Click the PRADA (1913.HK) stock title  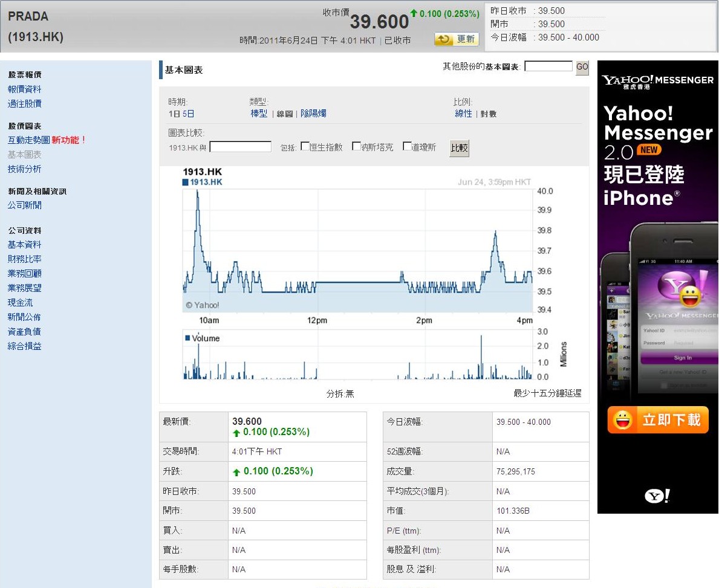[36, 27]
